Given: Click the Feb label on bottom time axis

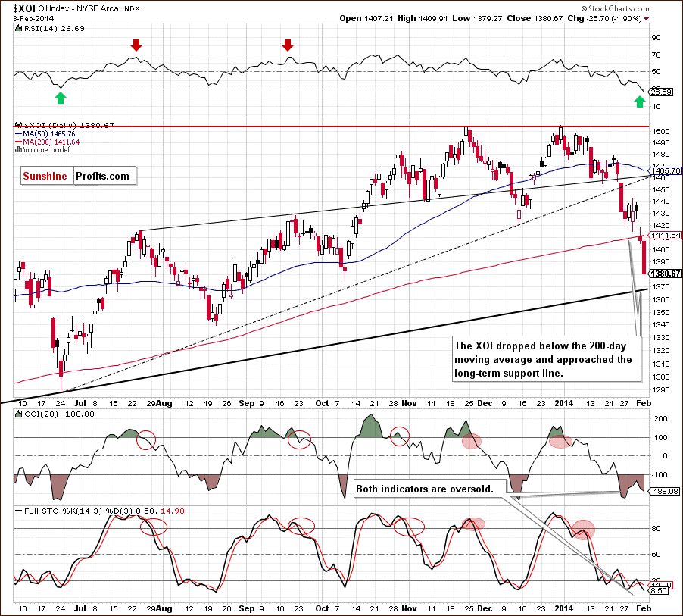Looking at the screenshot, I should pos(644,608).
